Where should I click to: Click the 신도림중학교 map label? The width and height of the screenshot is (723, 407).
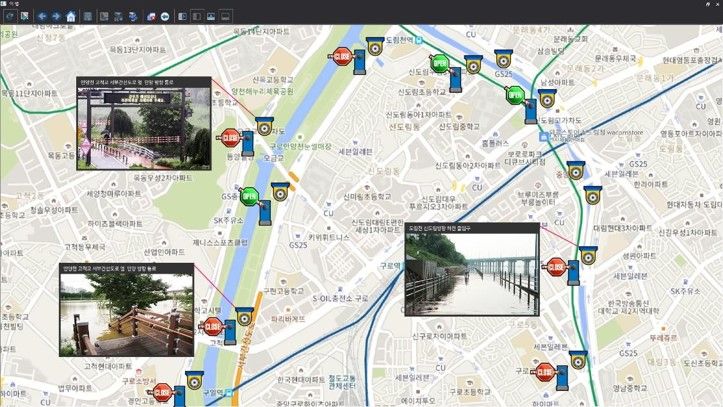[x=459, y=126]
